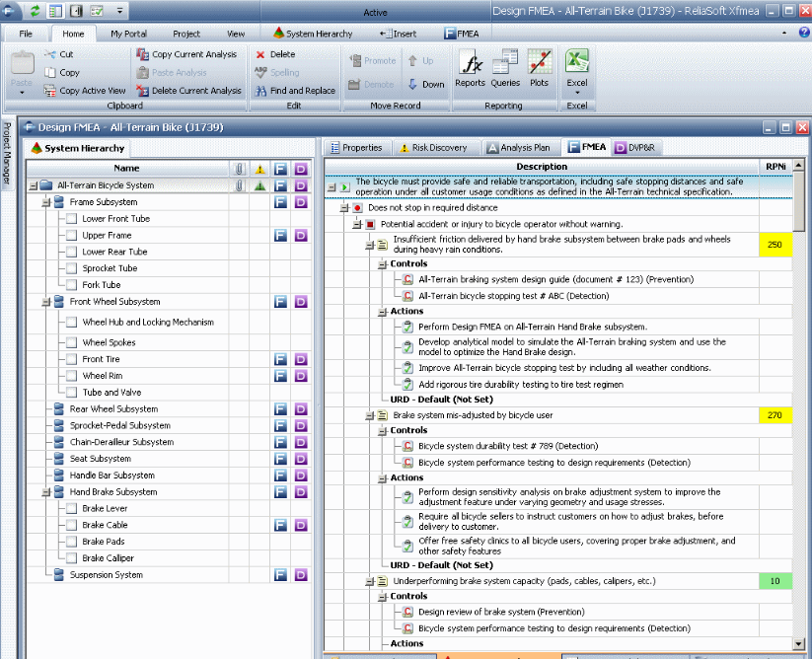Screen dimensions: 812x659
Task: Click the checkbox icon beside Front Tire
Action: 72,359
